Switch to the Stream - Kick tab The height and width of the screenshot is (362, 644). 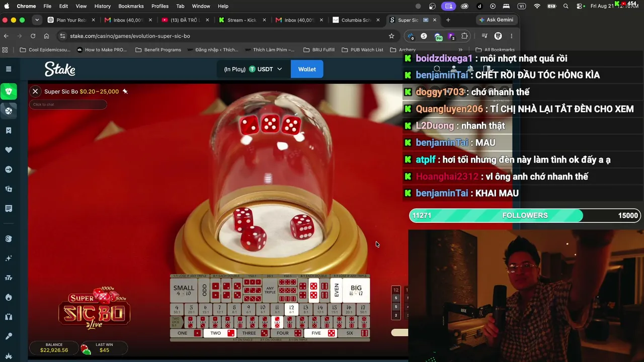pos(242,20)
